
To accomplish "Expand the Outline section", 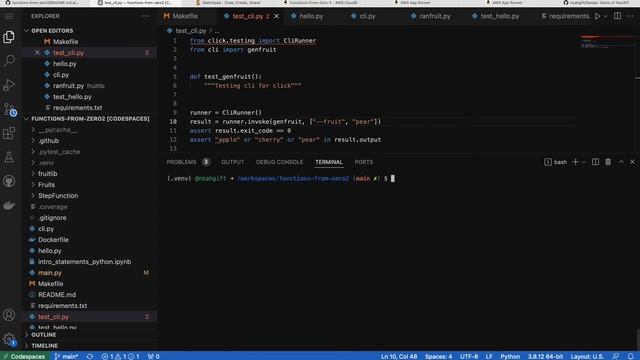I will [x=44, y=335].
